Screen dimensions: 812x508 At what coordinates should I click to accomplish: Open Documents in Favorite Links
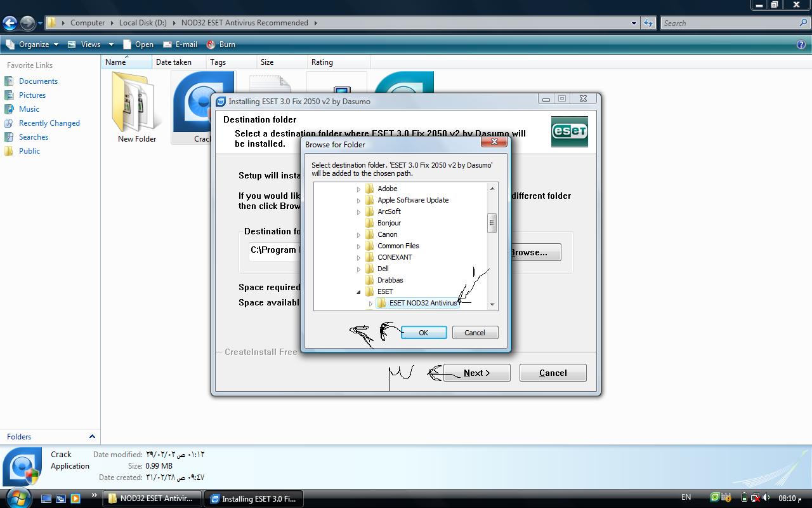point(38,81)
